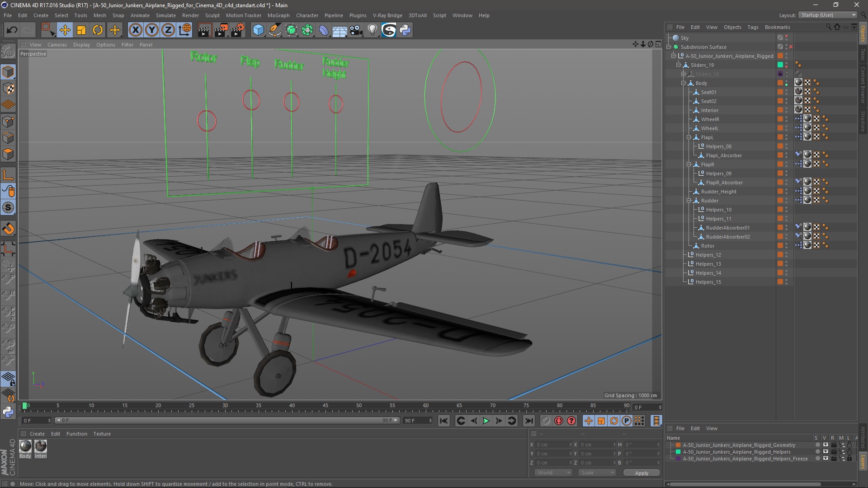Toggle visibility of Rigged_Geometry layer

(x=826, y=445)
